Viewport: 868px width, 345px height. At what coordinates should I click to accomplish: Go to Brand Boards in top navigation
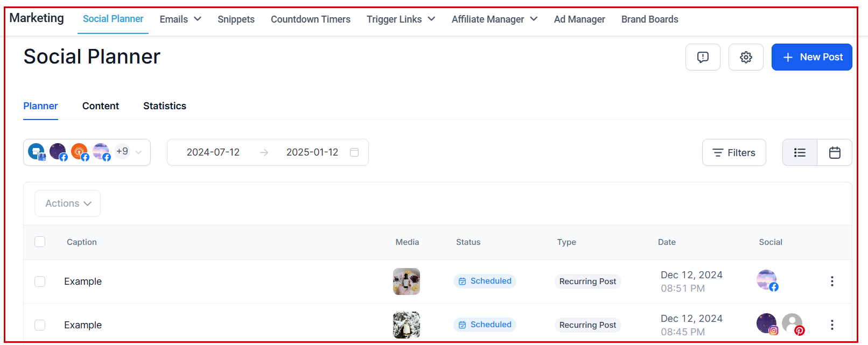pyautogui.click(x=649, y=19)
